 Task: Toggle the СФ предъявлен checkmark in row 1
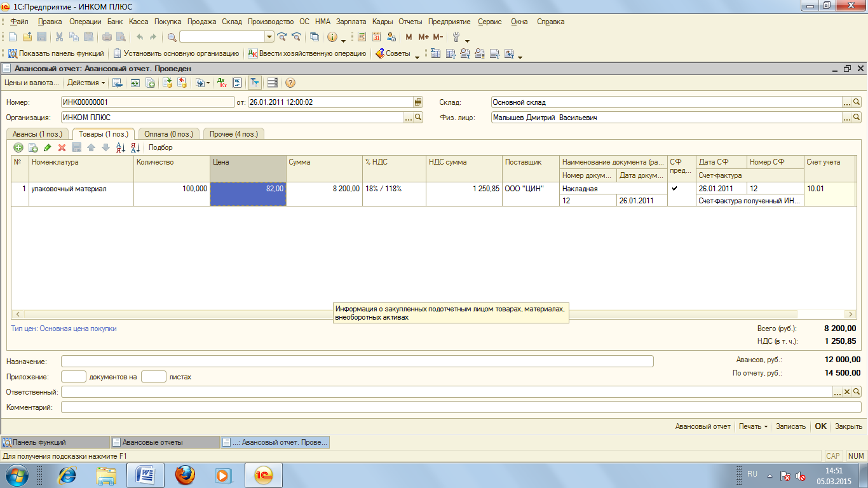click(675, 189)
